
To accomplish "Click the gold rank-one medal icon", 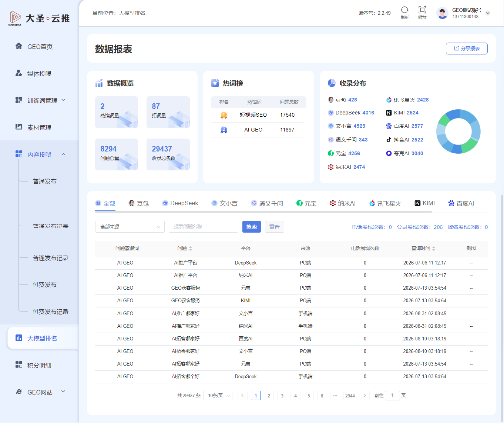I will [224, 115].
